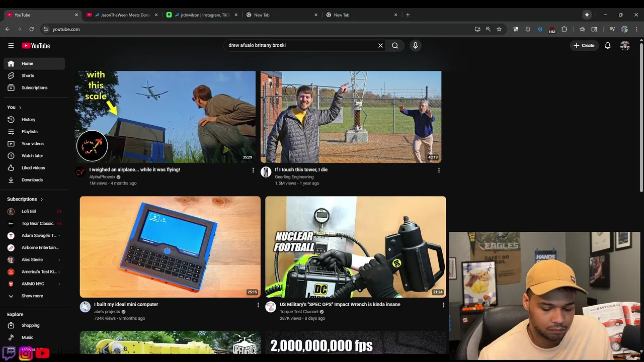The image size is (644, 362).
Task: Expand the Subscriptions section chevron
Action: [42, 199]
